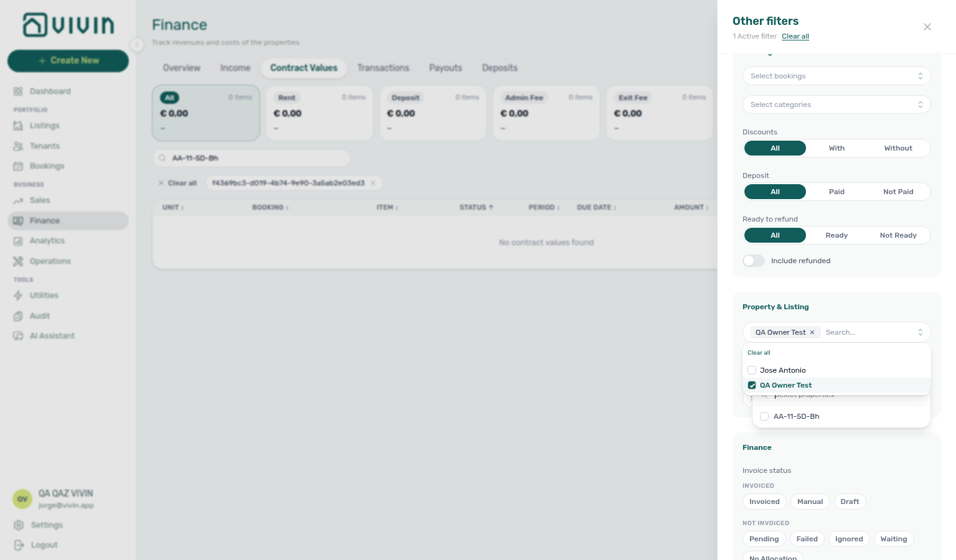
Task: Sort table by AMOUNT column
Action: [691, 207]
